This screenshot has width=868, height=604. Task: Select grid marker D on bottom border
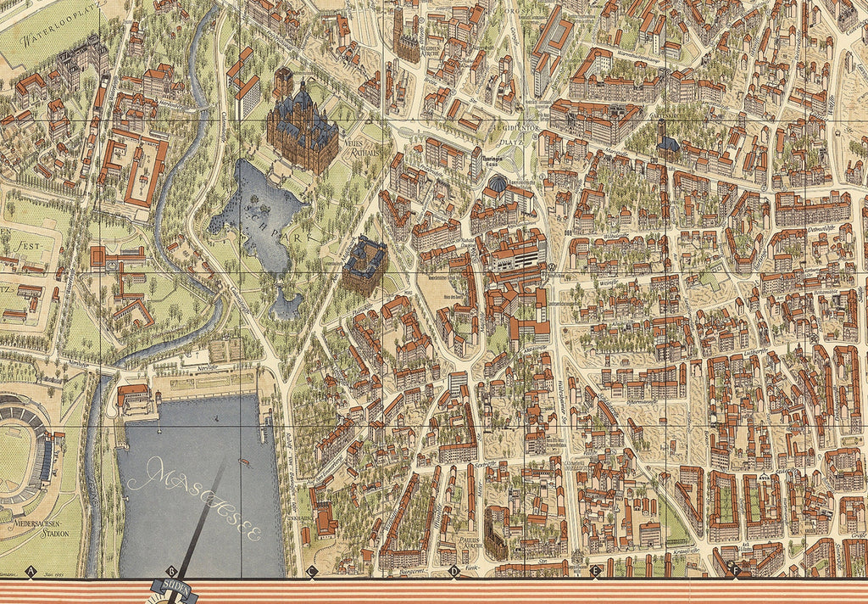453,571
